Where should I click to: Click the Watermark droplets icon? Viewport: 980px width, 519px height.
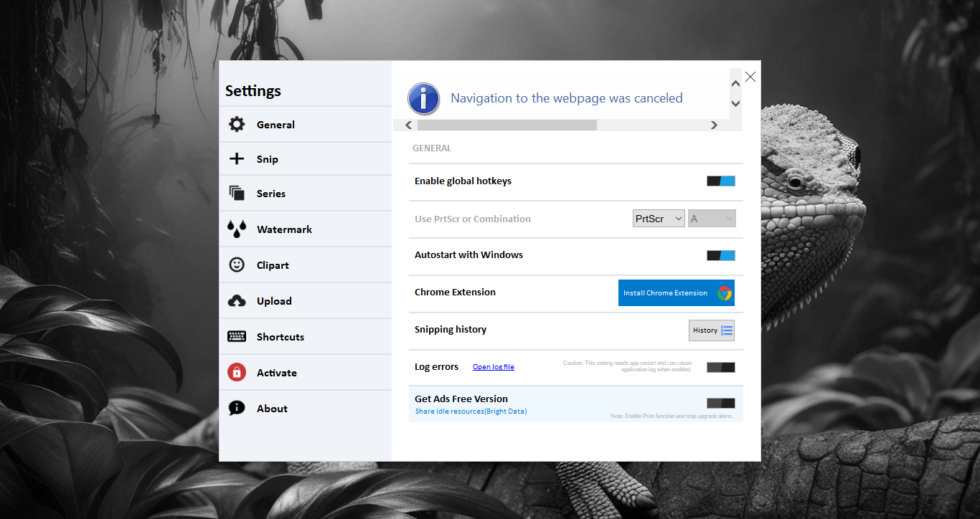point(237,229)
